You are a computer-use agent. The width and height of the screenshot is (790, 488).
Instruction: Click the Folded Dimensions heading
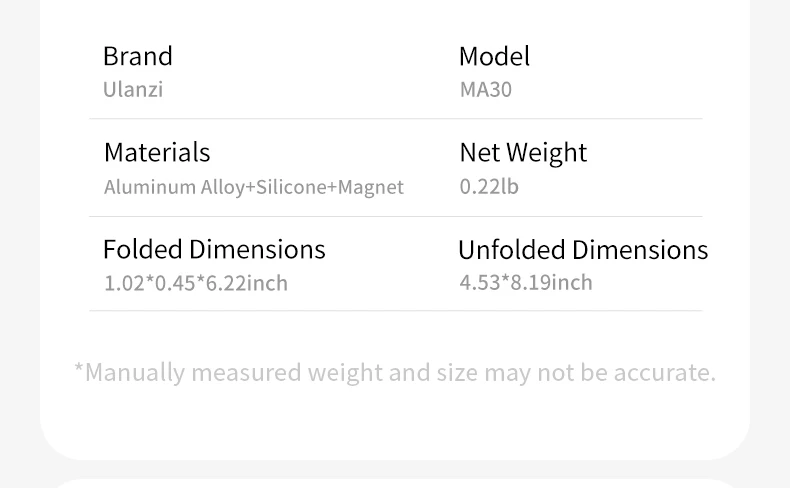(214, 249)
